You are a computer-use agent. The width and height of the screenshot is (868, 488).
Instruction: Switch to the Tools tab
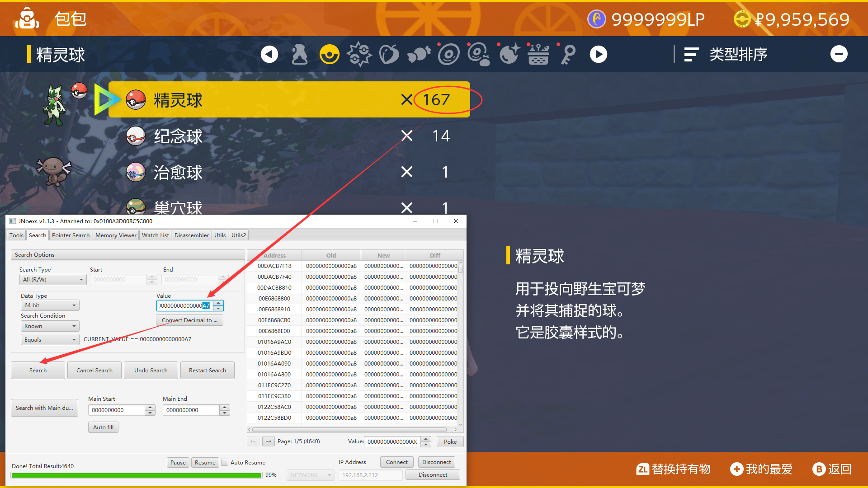tap(16, 235)
